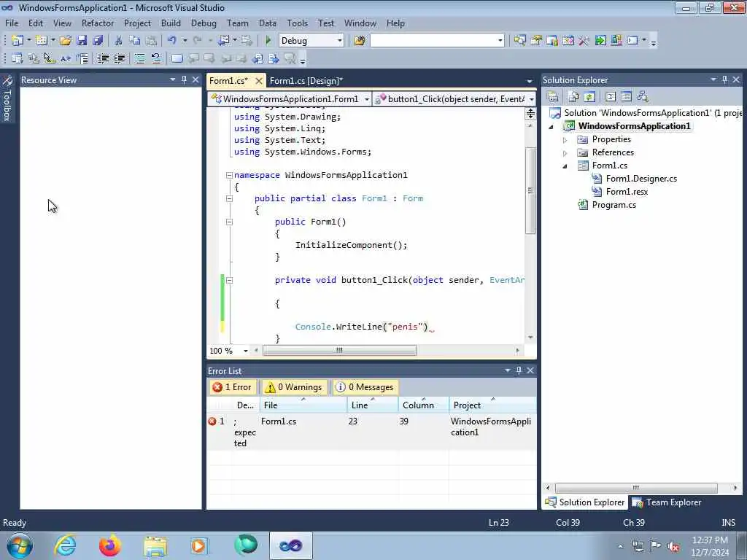Click the Uncomment Selected Lines icon
Image resolution: width=747 pixels, height=560 pixels.
[x=155, y=58]
